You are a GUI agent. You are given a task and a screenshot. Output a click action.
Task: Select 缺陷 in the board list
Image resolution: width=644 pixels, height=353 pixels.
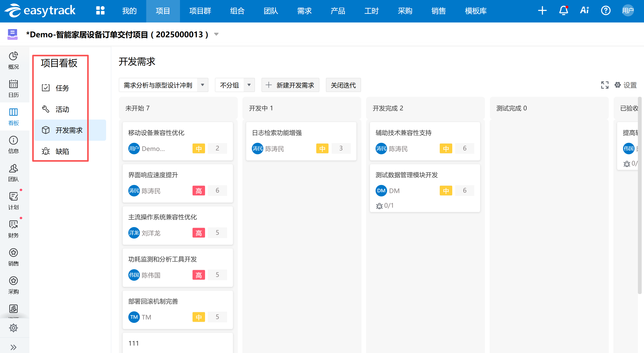(62, 151)
